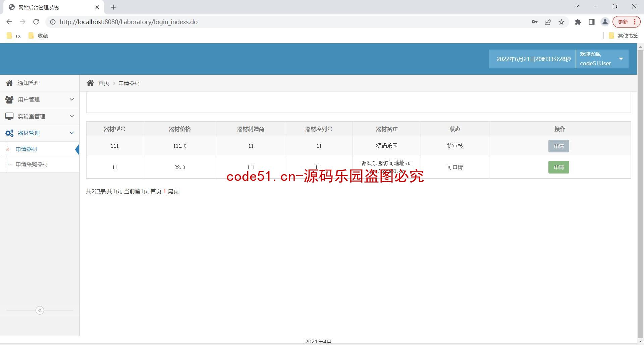Click the 欢迎光临 code51User label
Screen dimensions: 644x345
pos(595,59)
